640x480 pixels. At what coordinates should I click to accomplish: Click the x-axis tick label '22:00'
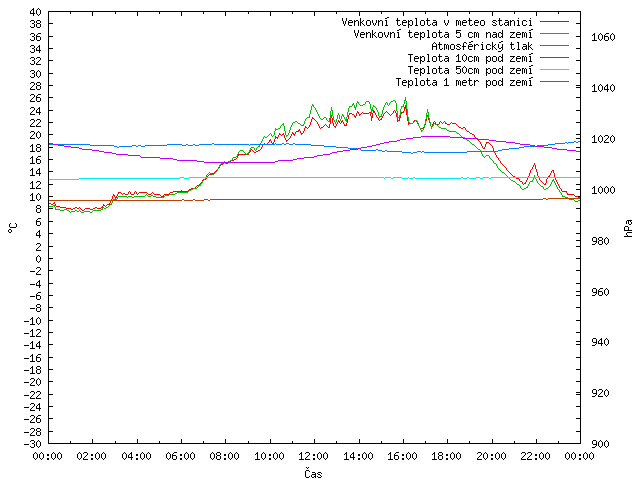pyautogui.click(x=536, y=456)
